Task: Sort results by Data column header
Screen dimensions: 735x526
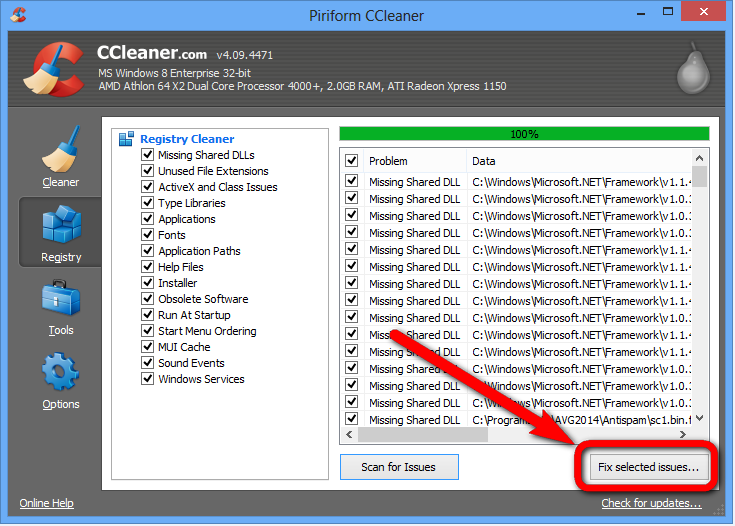Action: pos(579,161)
